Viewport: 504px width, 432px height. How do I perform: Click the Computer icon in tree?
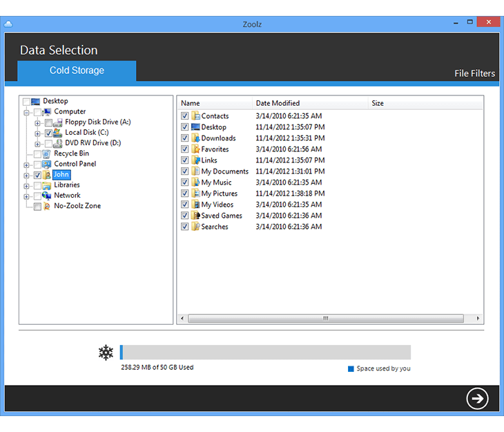47,112
